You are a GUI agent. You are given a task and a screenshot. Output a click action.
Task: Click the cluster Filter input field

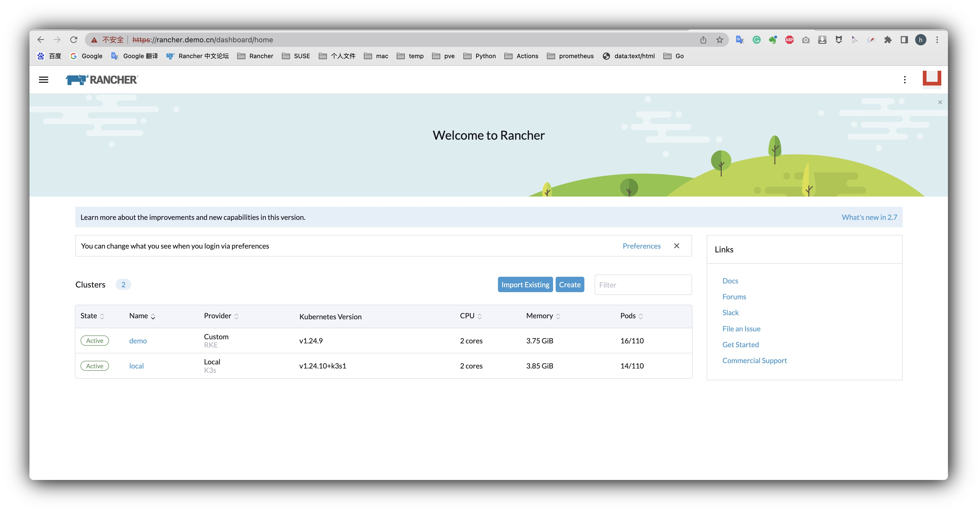[x=643, y=285]
